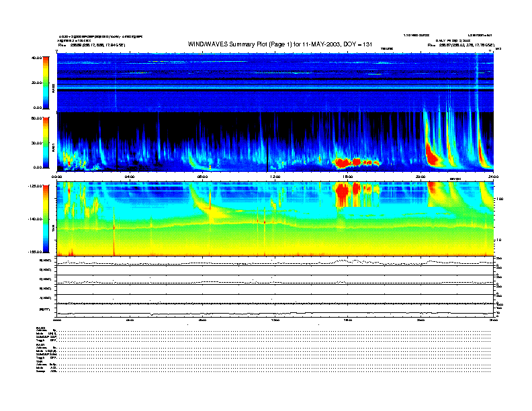
Task: Click the 100 tick on TNR right axis
Action: 499,199
